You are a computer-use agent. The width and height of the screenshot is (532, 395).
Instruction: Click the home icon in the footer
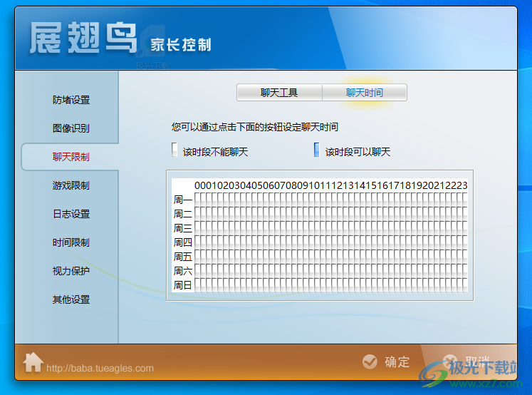(x=33, y=362)
